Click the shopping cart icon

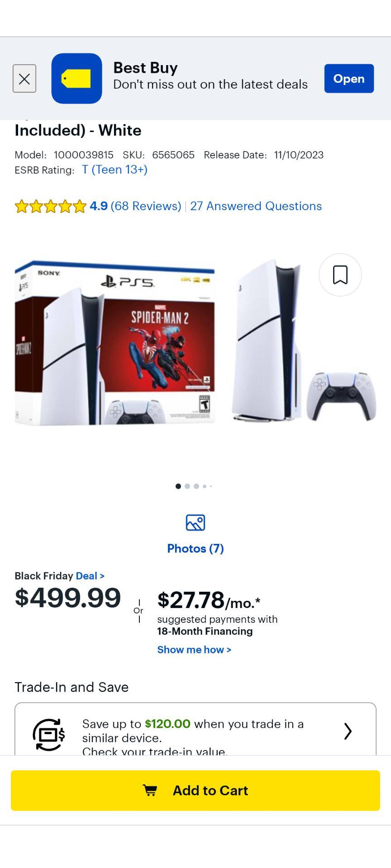point(150,790)
